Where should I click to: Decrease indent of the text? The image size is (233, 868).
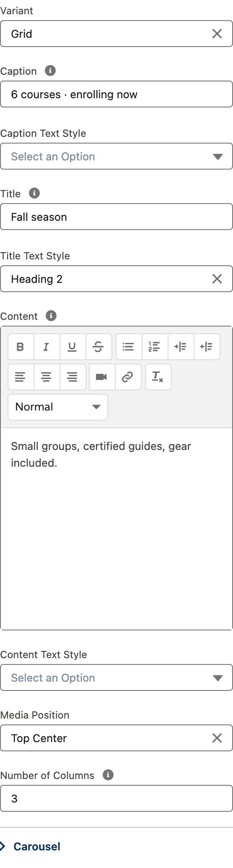click(207, 347)
